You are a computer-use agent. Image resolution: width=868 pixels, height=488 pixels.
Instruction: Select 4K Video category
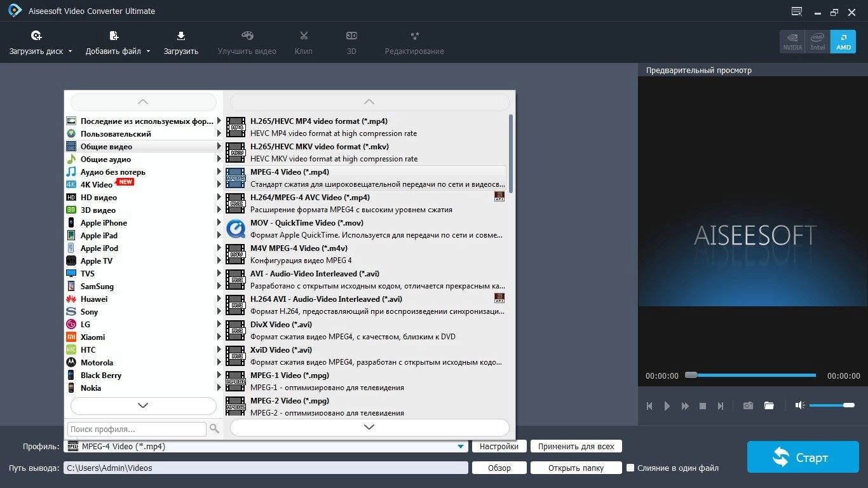(144, 184)
